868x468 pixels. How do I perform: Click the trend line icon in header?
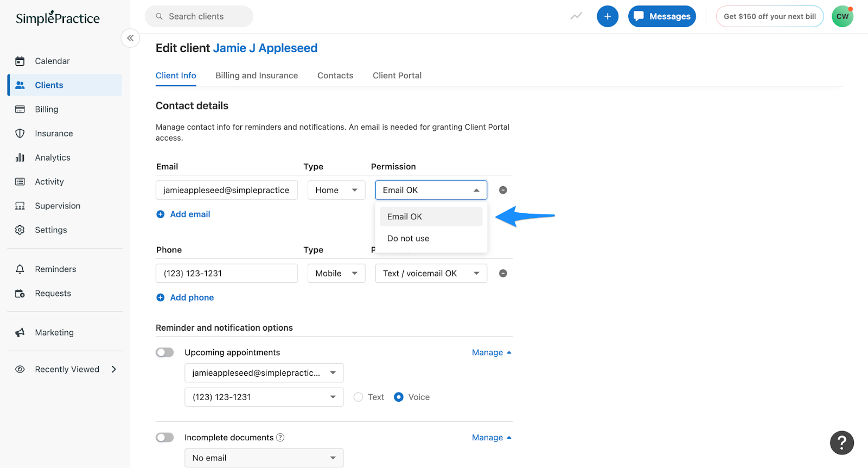(x=576, y=16)
